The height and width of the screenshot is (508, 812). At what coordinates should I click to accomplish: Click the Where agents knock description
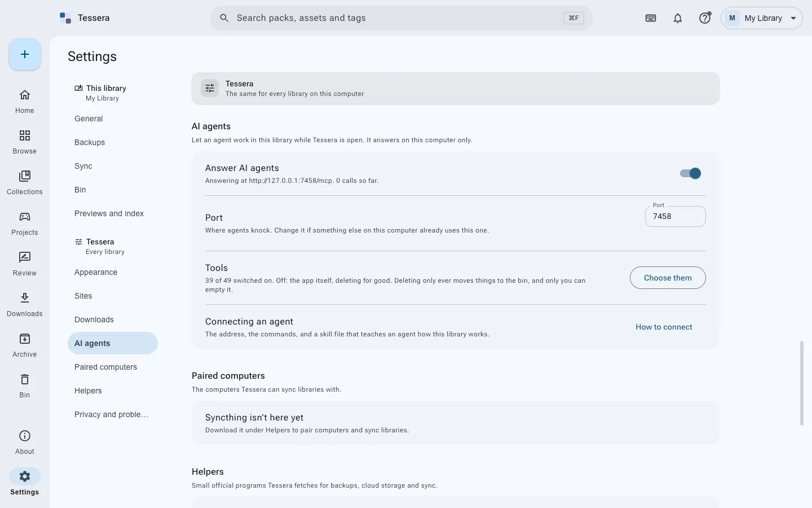347,230
